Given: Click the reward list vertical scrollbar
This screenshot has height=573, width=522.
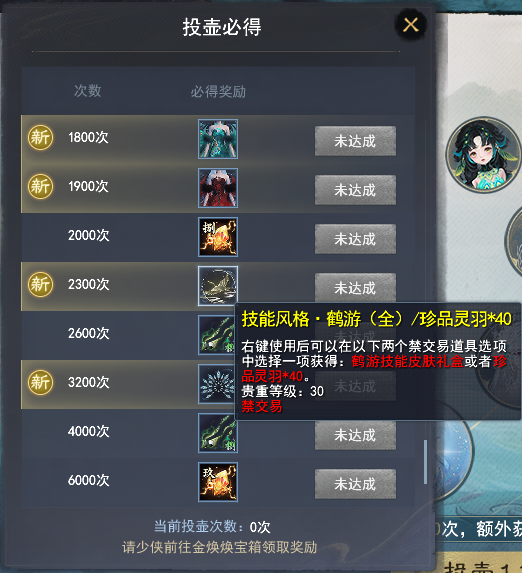Looking at the screenshot, I should (425, 462).
